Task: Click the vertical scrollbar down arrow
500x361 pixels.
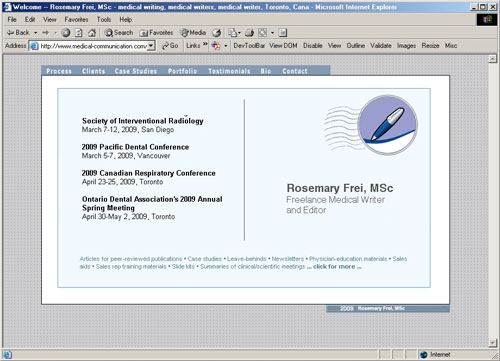Action: tap(493, 342)
